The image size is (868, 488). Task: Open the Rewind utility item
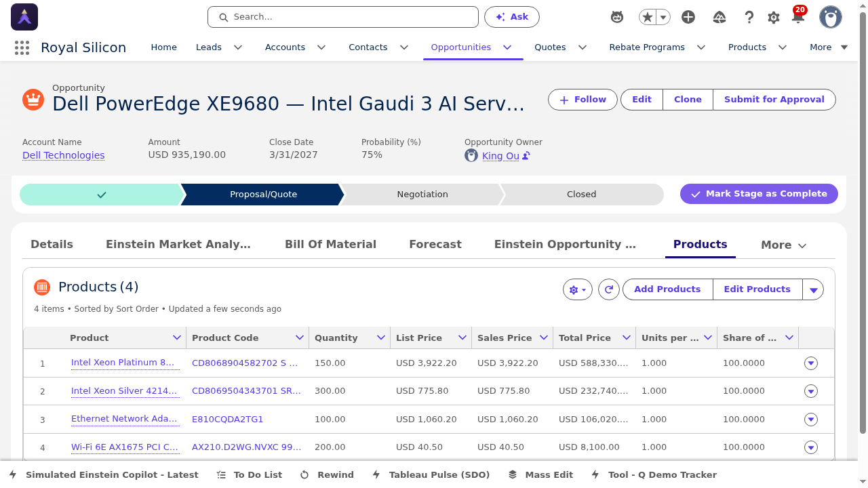point(327,475)
